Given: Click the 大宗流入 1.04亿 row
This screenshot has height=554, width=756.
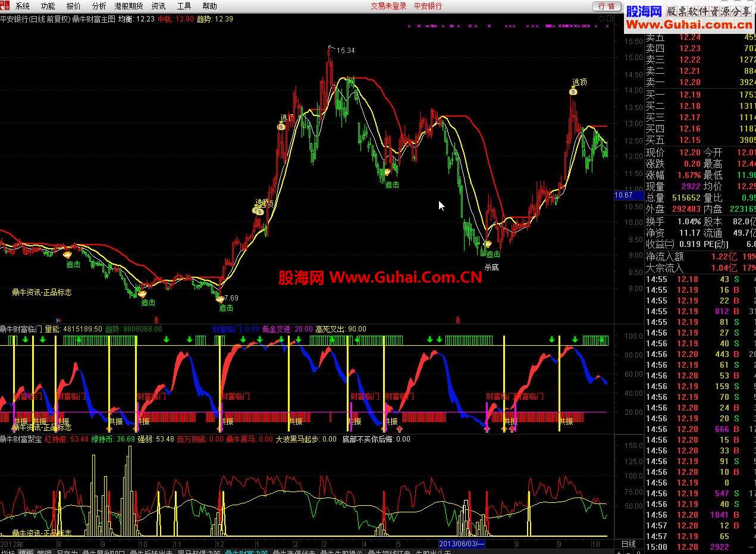Looking at the screenshot, I should click(701, 268).
